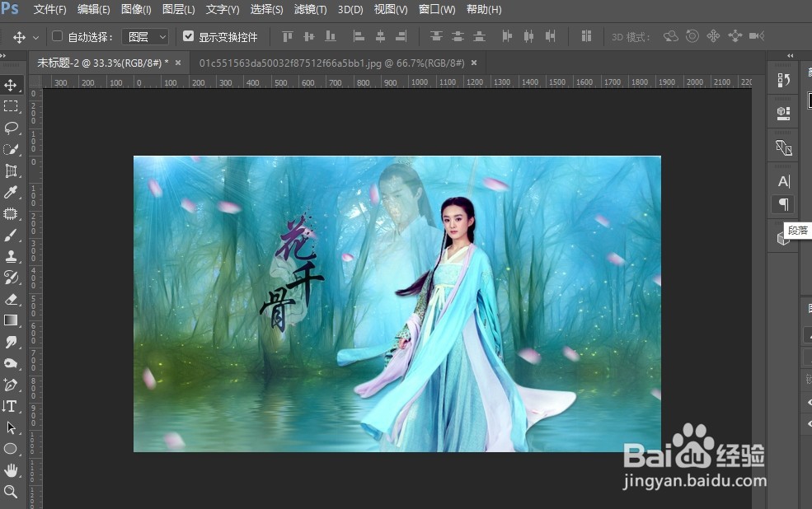Align left edges in options bar

coord(359,36)
